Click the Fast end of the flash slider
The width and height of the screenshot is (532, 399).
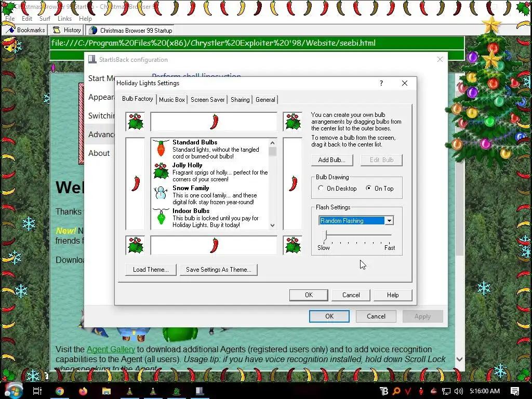(390, 248)
